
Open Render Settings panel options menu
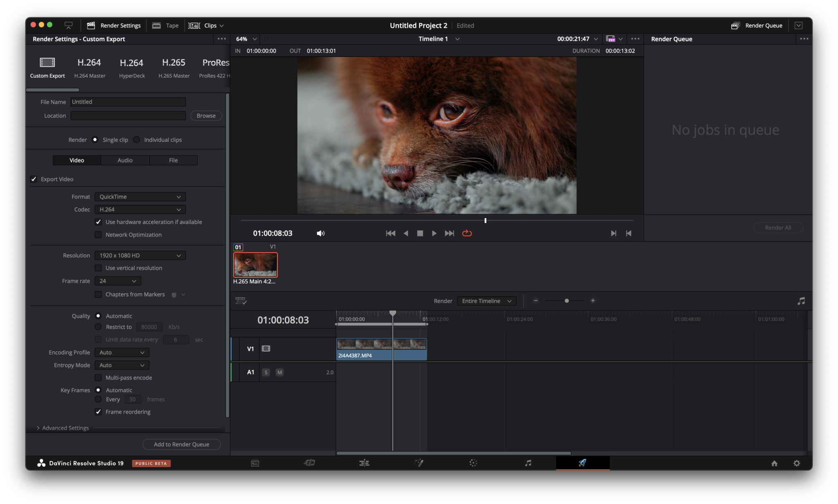(x=222, y=39)
